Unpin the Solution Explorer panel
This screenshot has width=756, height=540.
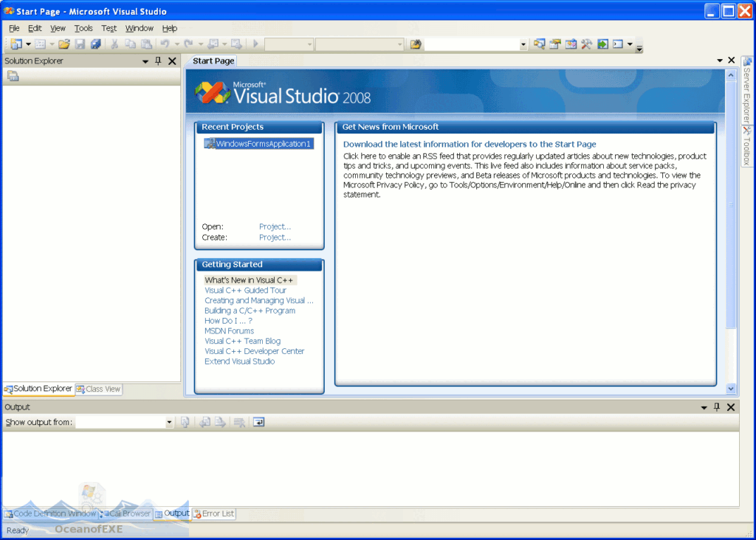pyautogui.click(x=157, y=60)
